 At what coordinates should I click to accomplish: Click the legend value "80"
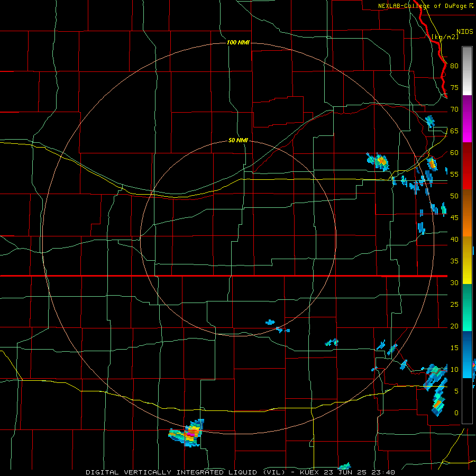(454, 66)
